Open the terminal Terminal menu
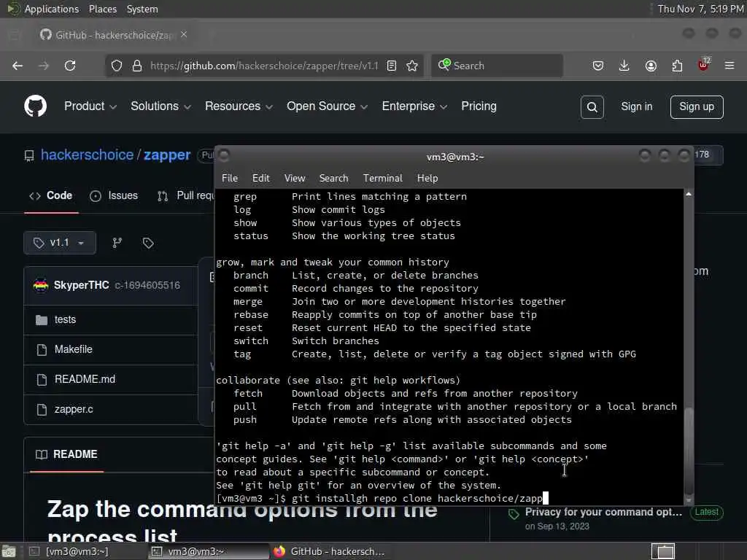Viewport: 747px width, 560px height. pos(382,178)
